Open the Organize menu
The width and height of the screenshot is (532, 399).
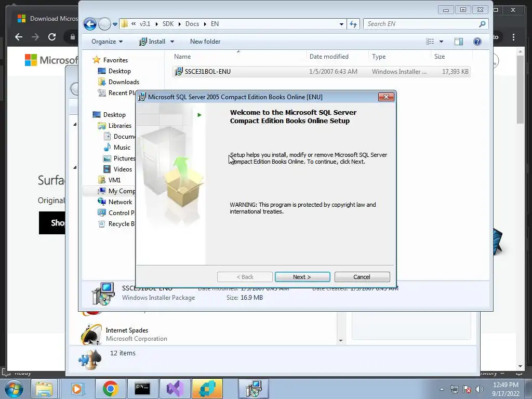(x=107, y=42)
